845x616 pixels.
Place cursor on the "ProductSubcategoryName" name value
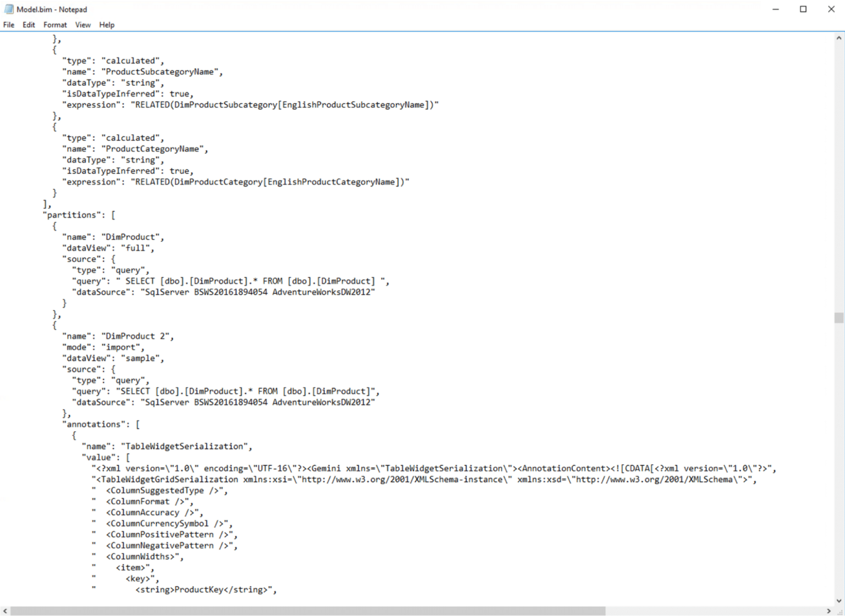pos(161,72)
